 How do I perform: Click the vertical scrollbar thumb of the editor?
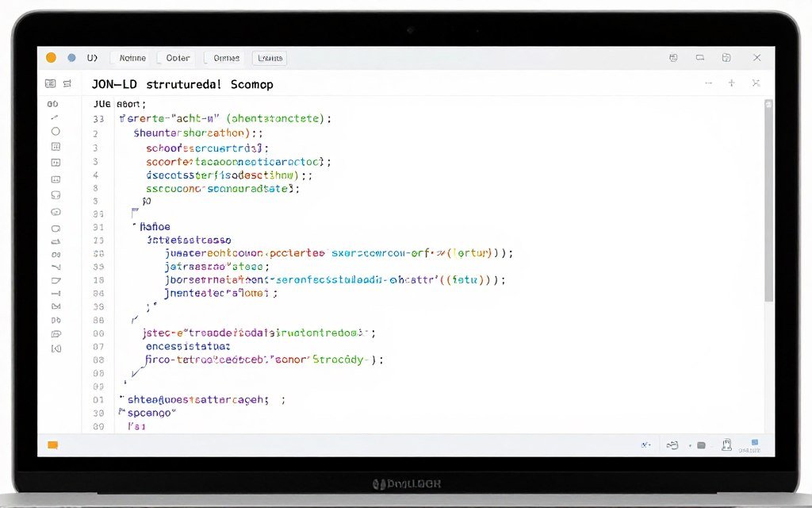tap(769, 201)
